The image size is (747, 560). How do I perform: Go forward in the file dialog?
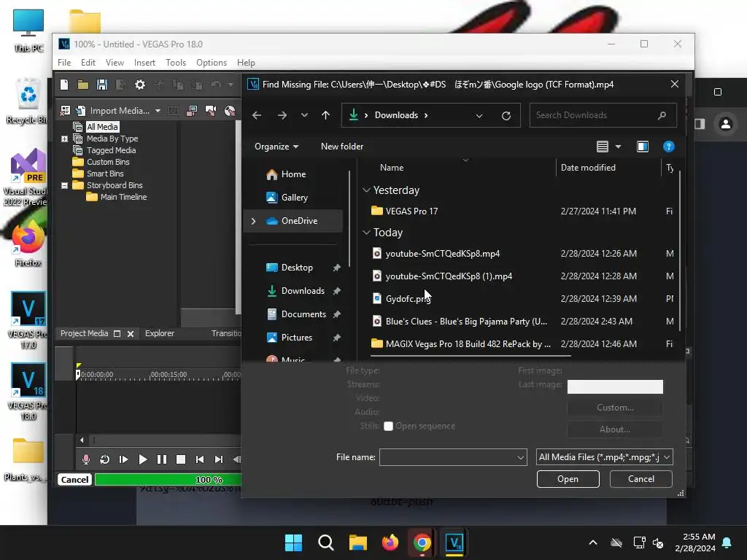(282, 115)
